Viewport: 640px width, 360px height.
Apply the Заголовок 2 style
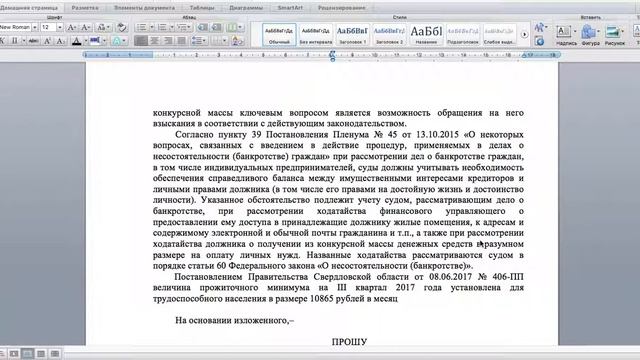[389, 34]
